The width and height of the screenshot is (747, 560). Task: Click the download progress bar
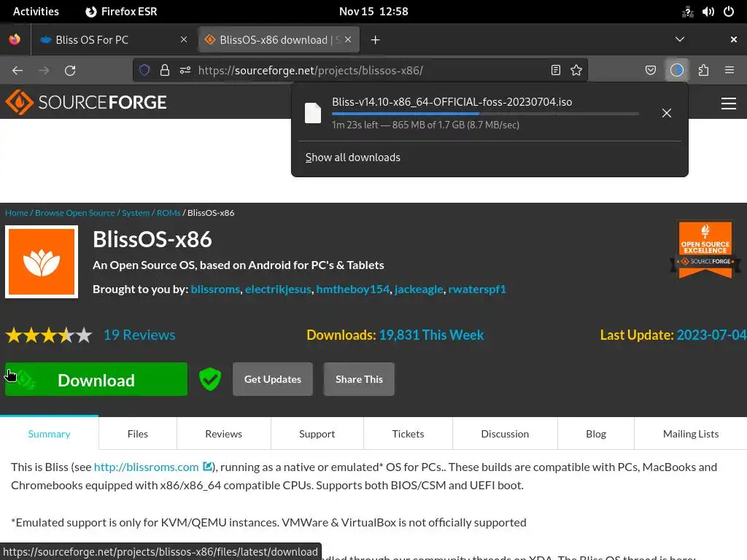coord(485,114)
